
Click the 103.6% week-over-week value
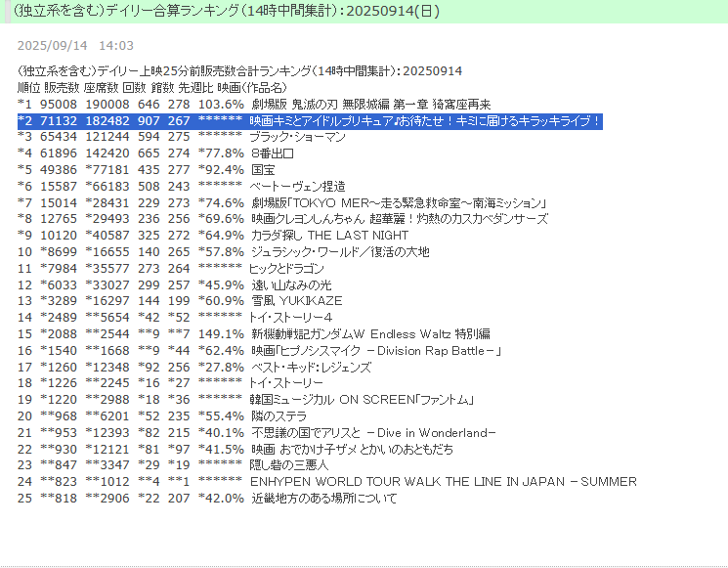pos(221,105)
